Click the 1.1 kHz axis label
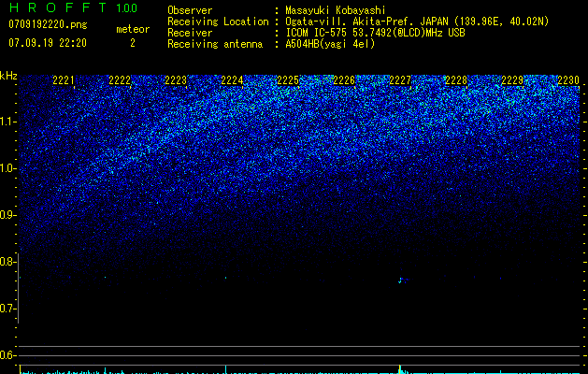 coord(8,122)
